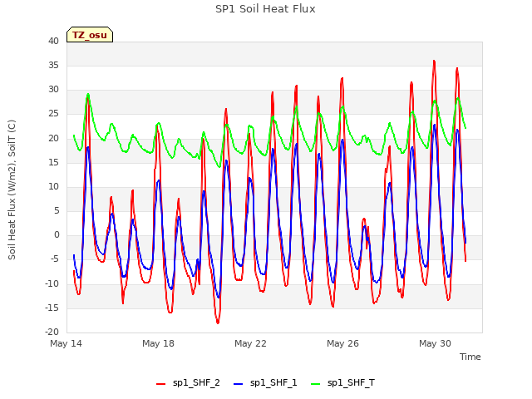532x399 pixels.
Task: Click the TZ_osu annotation label
Action: [90, 35]
